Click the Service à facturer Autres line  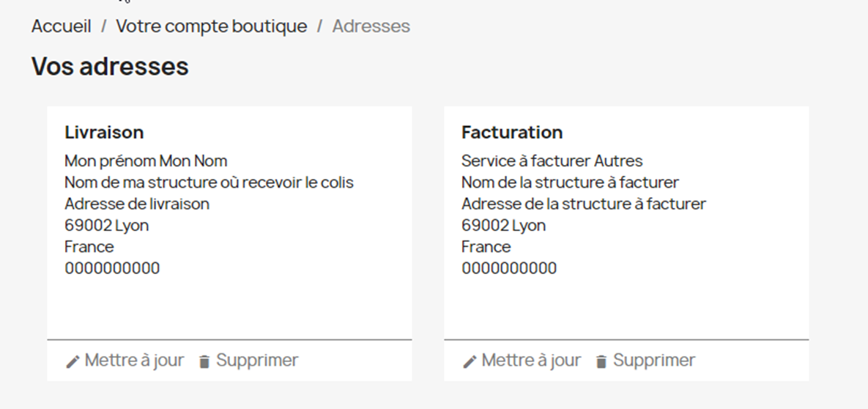tap(552, 161)
